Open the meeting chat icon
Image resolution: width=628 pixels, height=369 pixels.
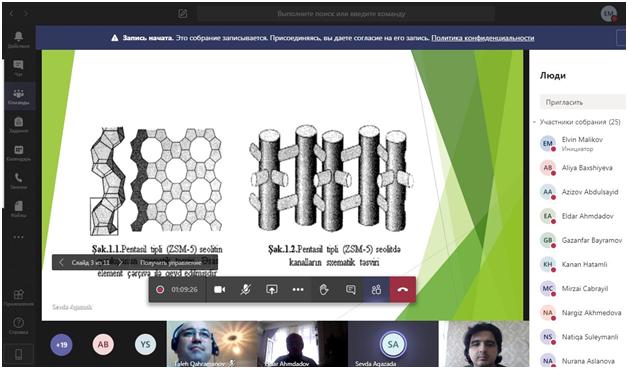(350, 289)
